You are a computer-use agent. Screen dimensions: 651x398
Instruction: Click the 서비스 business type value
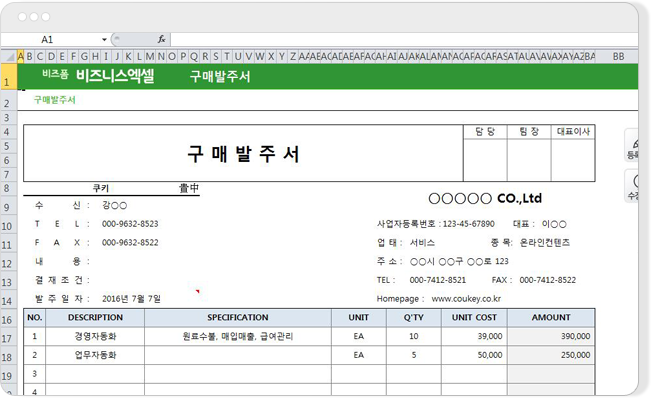click(422, 242)
